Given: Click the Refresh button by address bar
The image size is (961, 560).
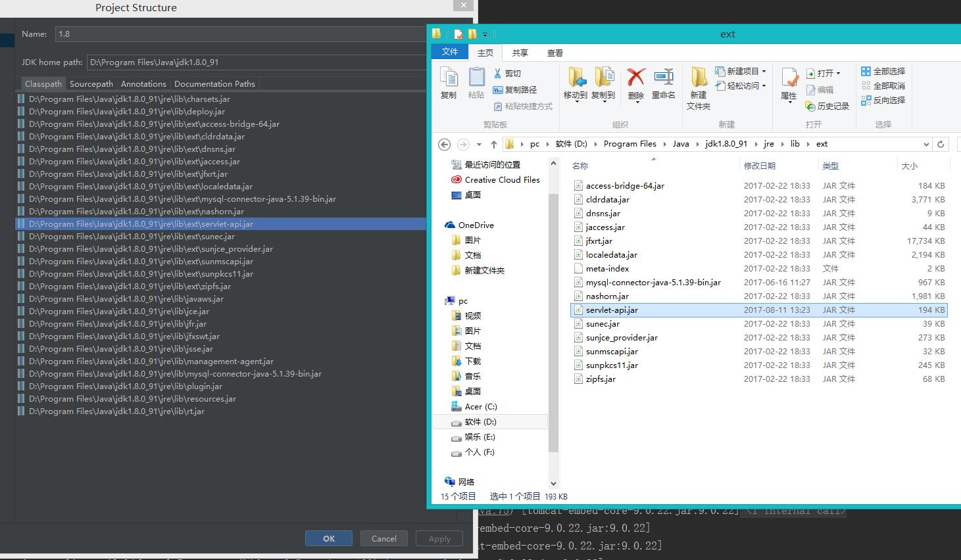Looking at the screenshot, I should pyautogui.click(x=941, y=144).
